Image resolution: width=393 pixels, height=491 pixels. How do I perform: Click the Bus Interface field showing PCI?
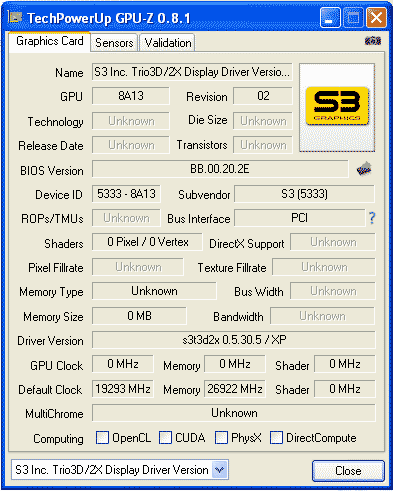[299, 218]
